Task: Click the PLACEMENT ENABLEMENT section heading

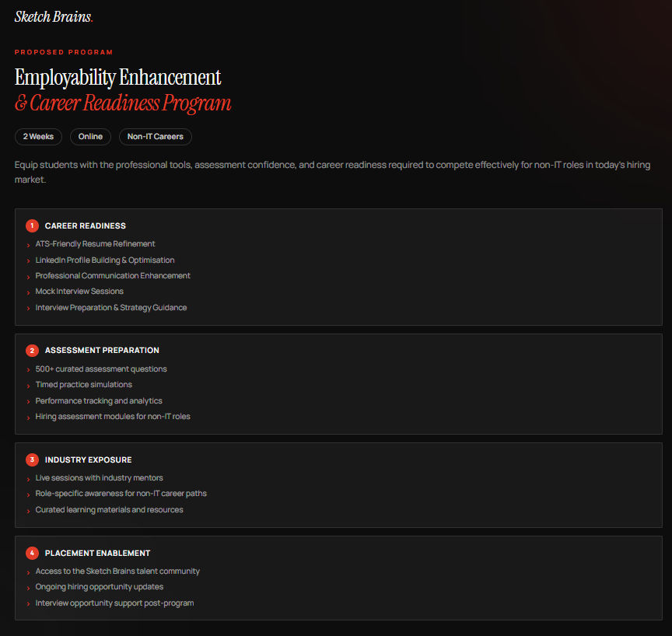Action: [97, 553]
